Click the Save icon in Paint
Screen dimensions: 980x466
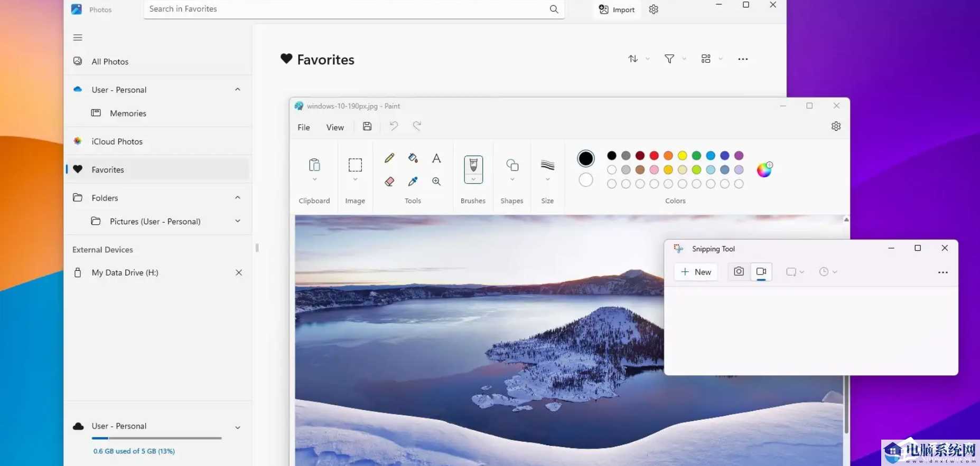pos(367,126)
